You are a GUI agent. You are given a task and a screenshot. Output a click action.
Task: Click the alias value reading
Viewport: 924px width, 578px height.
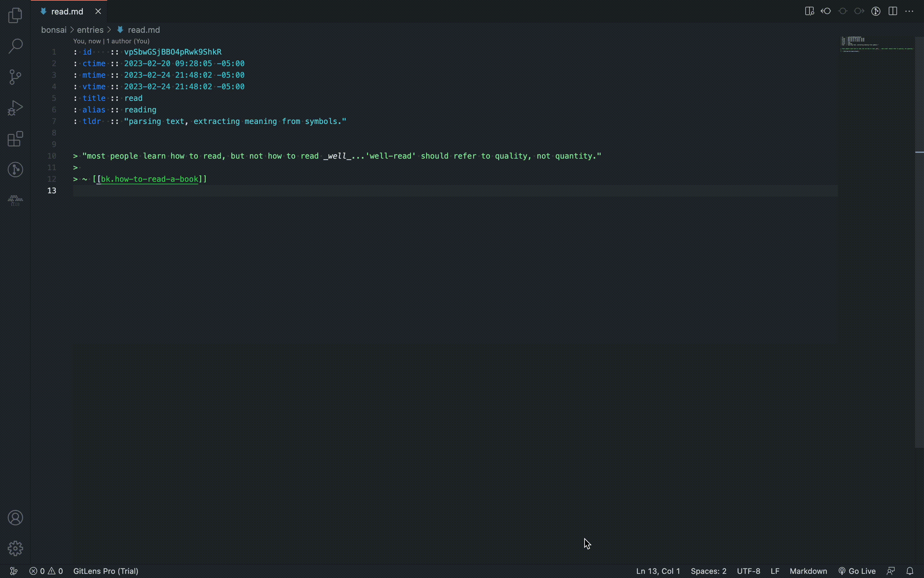(140, 110)
